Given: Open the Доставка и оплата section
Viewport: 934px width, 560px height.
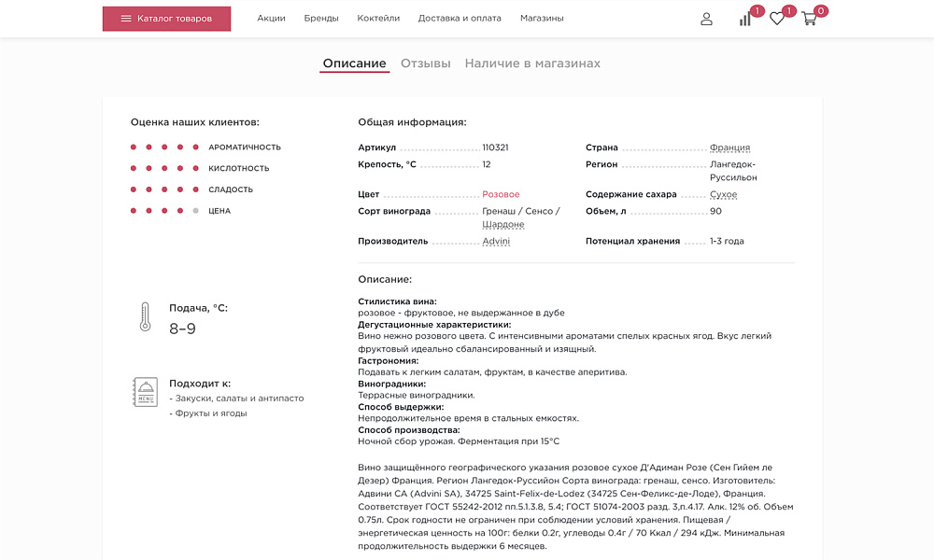Looking at the screenshot, I should [x=460, y=17].
